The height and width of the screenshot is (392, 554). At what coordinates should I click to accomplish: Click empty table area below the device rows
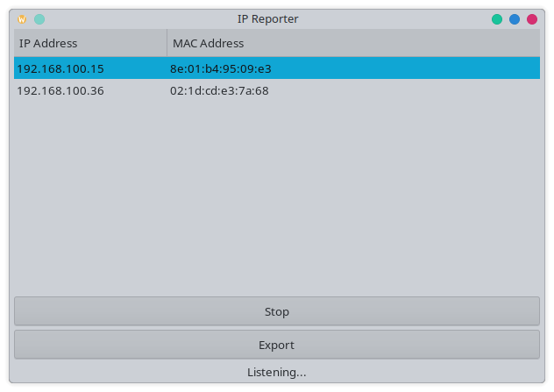coord(277,198)
